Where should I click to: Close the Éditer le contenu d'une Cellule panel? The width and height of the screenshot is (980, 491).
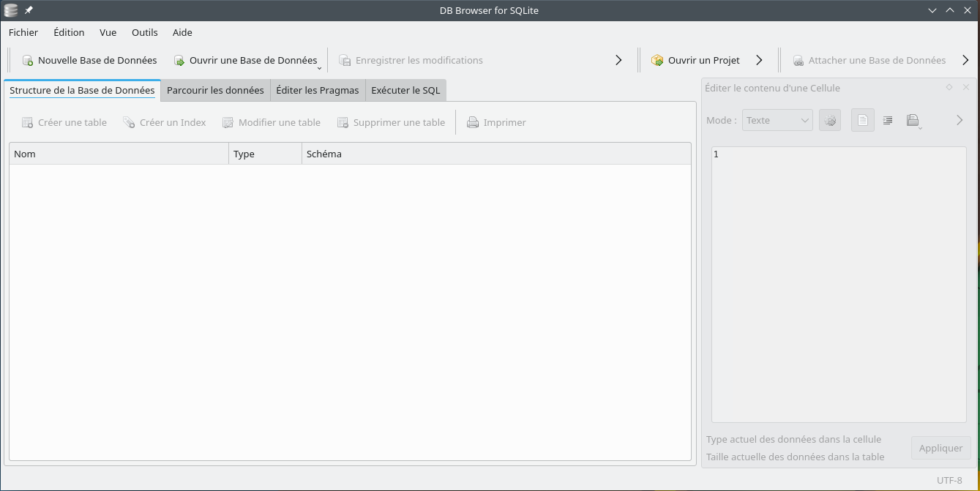[966, 87]
